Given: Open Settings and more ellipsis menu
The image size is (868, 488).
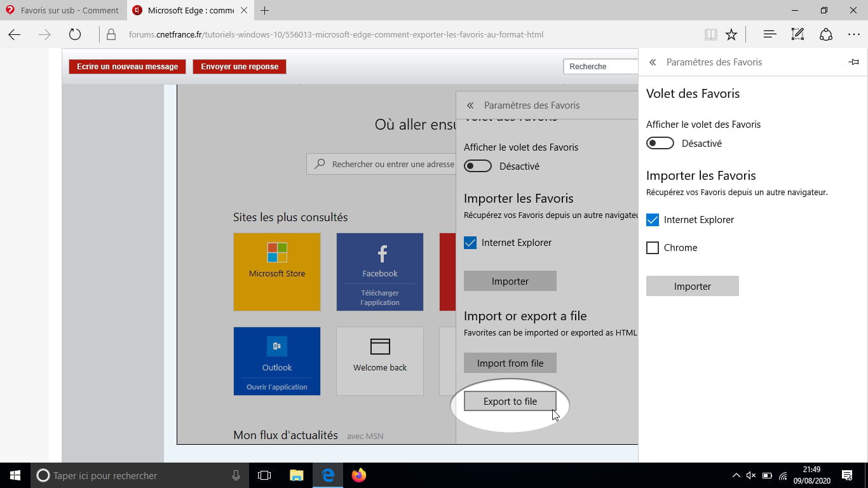Looking at the screenshot, I should pos(854,35).
